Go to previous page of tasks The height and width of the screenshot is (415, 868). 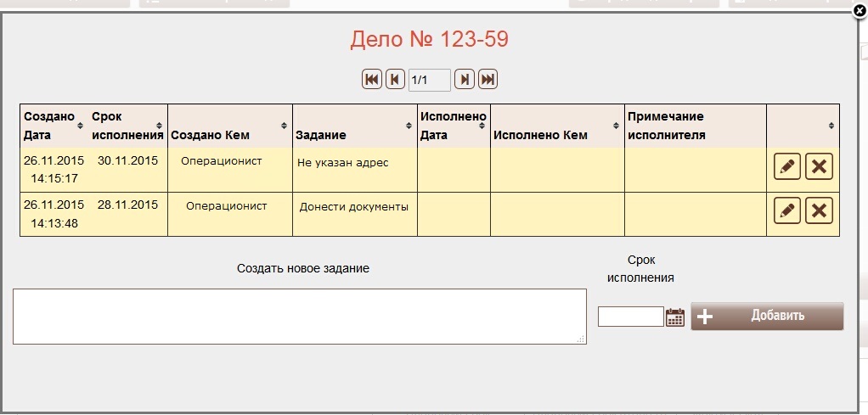point(395,80)
